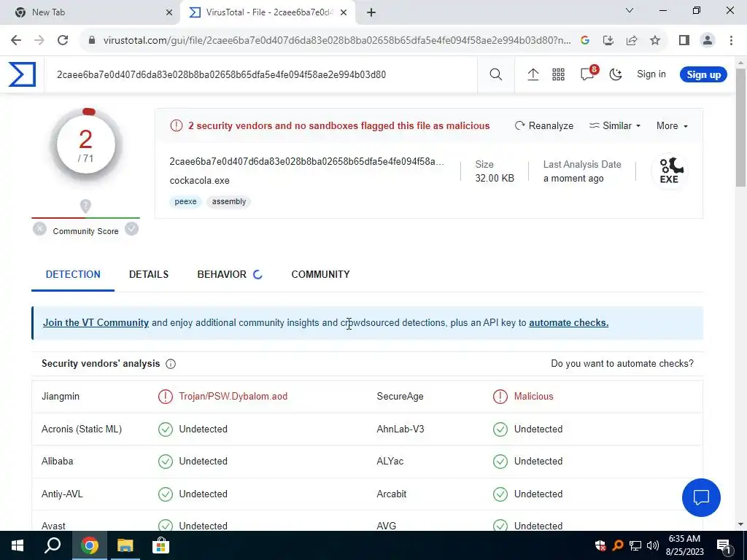Click the browser reload icon
This screenshot has width=747, height=560.
click(63, 40)
